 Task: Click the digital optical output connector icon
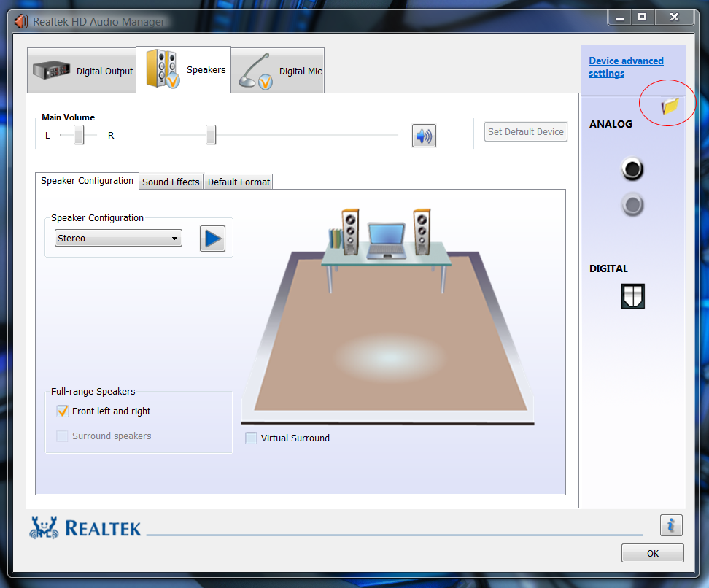[x=632, y=296]
